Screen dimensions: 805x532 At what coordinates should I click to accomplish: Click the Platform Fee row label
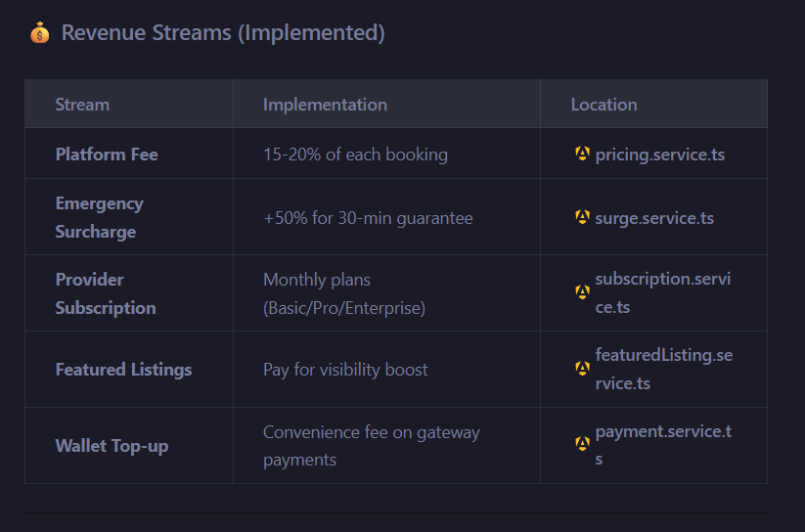(107, 155)
